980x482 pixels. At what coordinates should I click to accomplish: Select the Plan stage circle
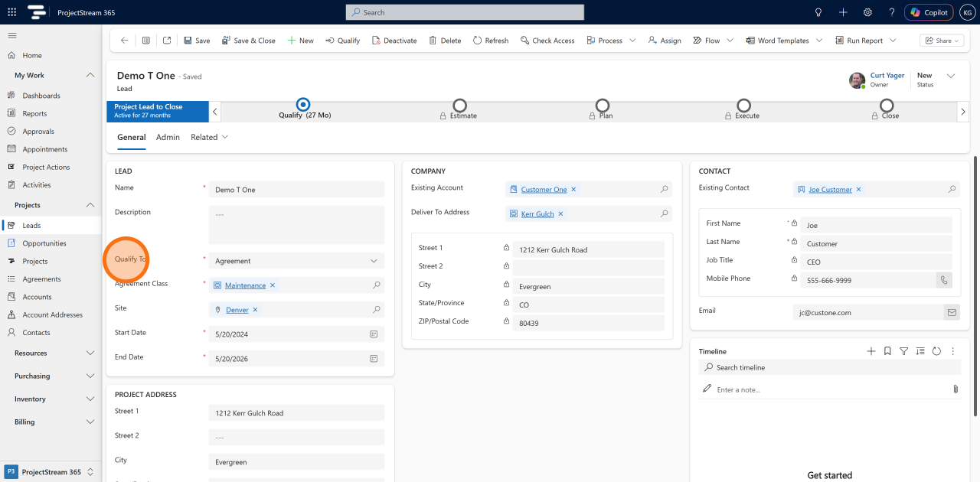(603, 105)
